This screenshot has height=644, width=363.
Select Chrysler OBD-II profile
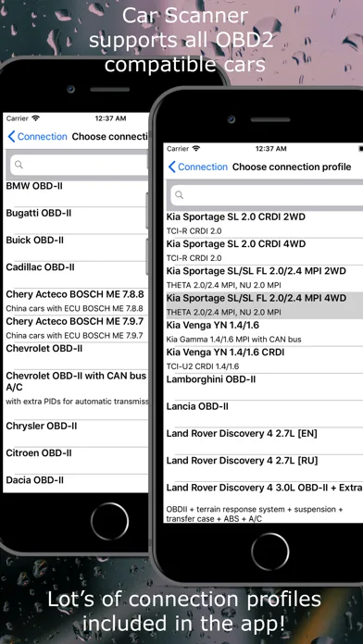pos(76,433)
